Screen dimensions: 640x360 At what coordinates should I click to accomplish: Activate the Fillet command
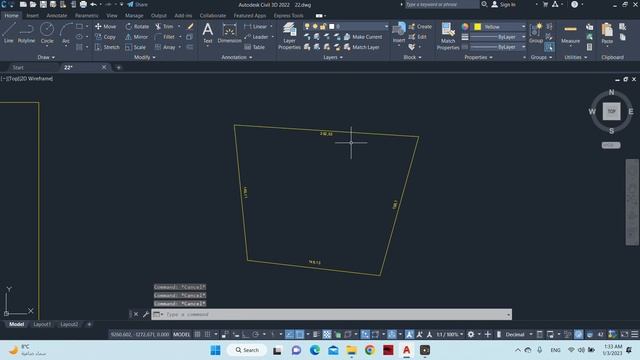tap(165, 37)
